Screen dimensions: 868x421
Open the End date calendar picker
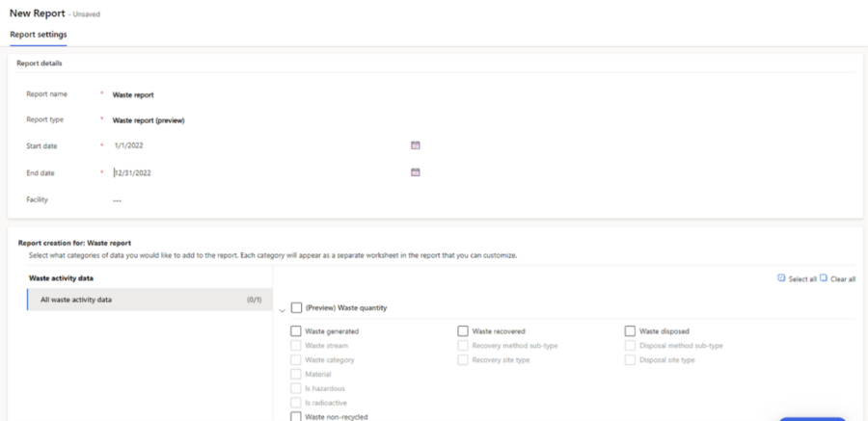415,172
